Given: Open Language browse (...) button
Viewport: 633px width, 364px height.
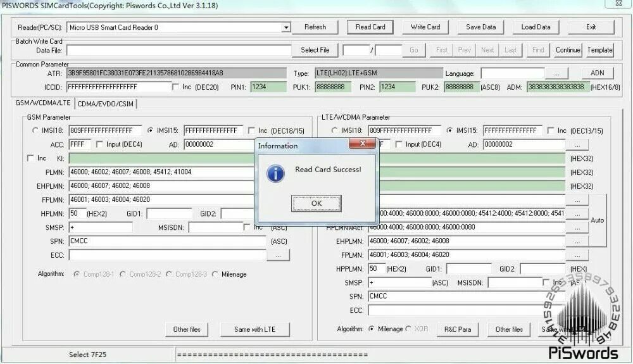Looking at the screenshot, I should [556, 74].
